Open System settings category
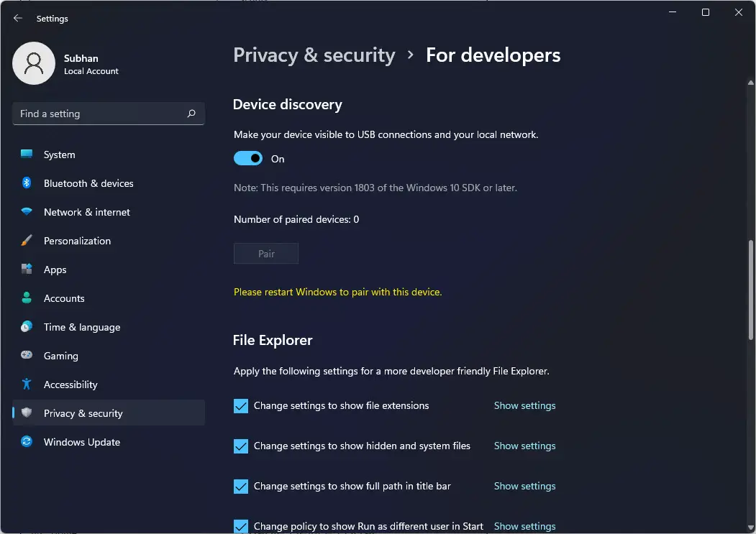This screenshot has height=534, width=756. 109,155
